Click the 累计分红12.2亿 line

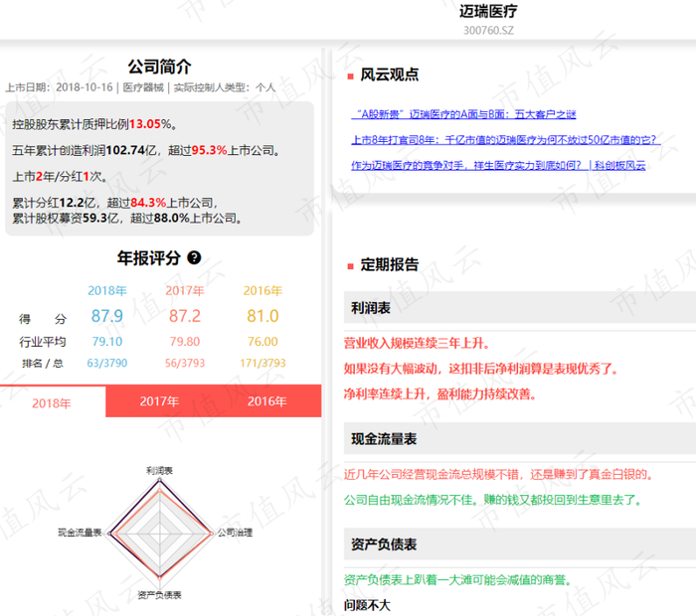coord(115,203)
